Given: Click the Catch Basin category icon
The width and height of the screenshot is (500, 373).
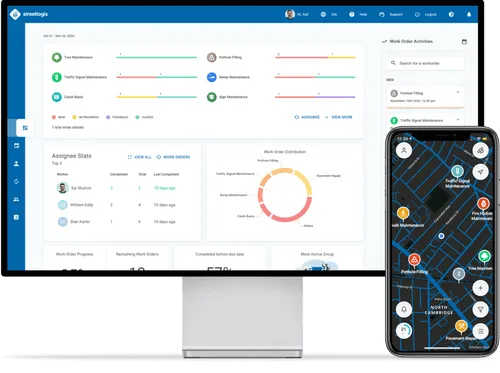Looking at the screenshot, I should [57, 97].
